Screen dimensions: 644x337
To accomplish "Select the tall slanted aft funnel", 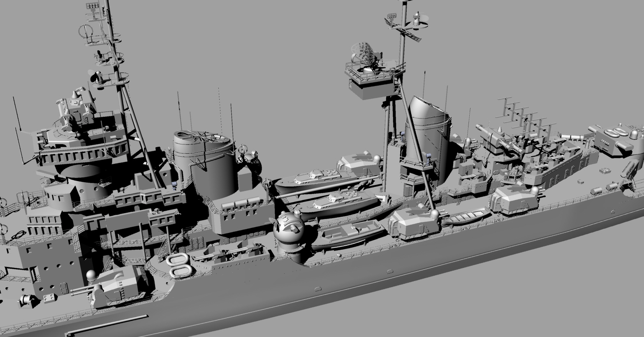I will (x=427, y=136).
